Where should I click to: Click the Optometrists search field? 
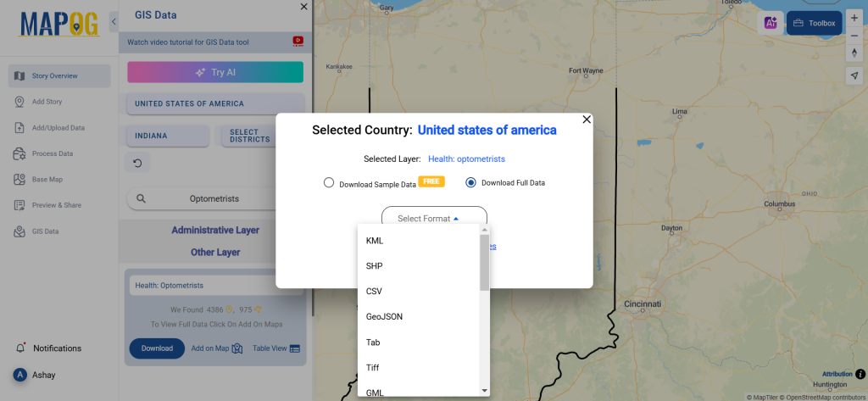[214, 198]
